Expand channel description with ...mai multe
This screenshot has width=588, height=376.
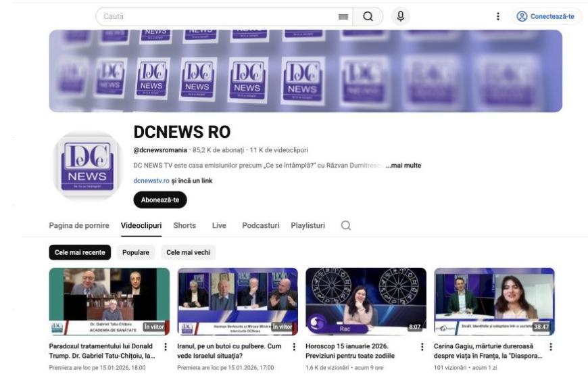tap(403, 165)
